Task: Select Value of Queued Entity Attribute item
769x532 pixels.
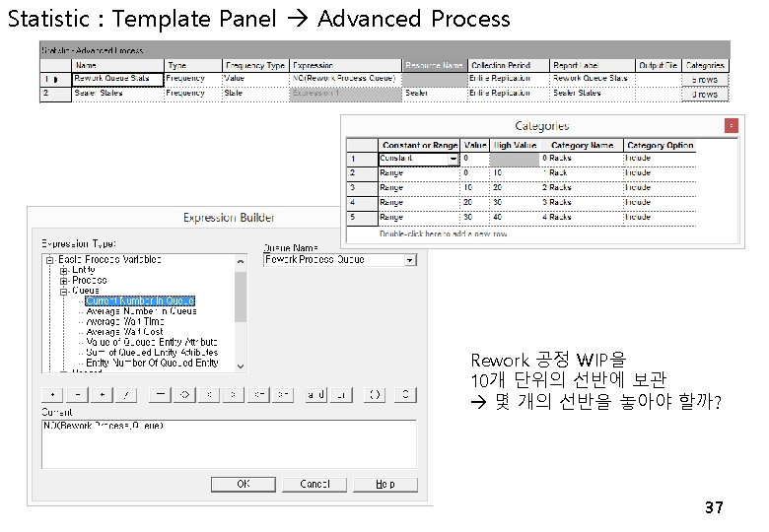Action: 152,342
